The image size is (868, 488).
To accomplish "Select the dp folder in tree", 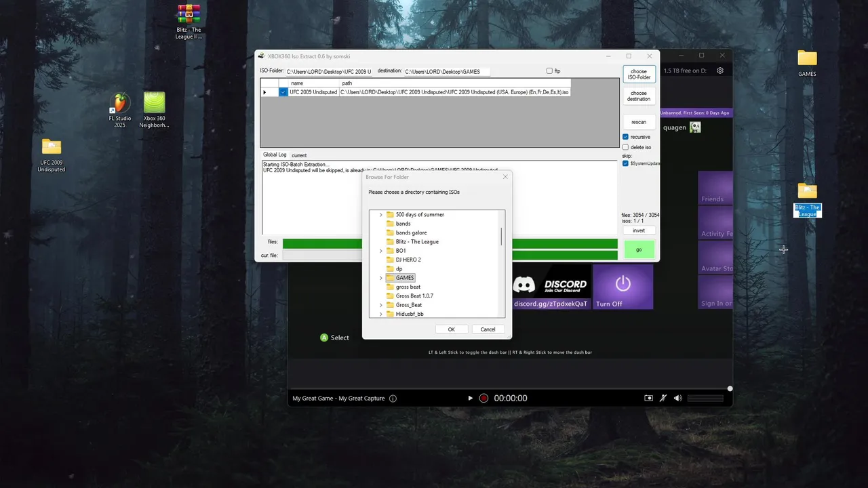I will point(399,269).
